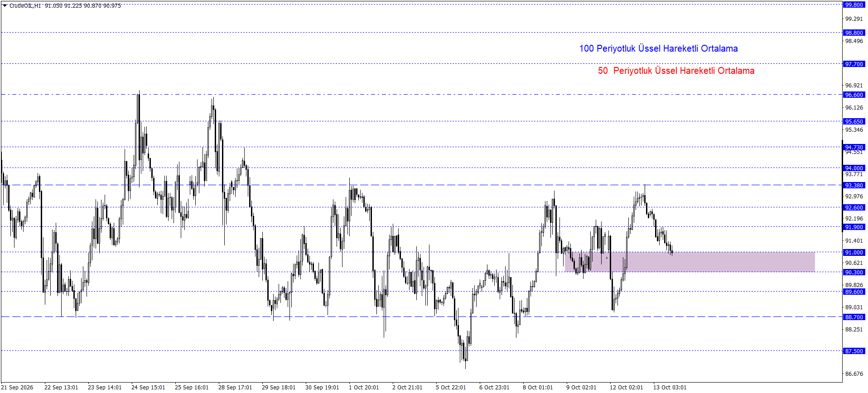Click the 93.380 price level tag
This screenshot has width=868, height=393.
click(x=854, y=185)
